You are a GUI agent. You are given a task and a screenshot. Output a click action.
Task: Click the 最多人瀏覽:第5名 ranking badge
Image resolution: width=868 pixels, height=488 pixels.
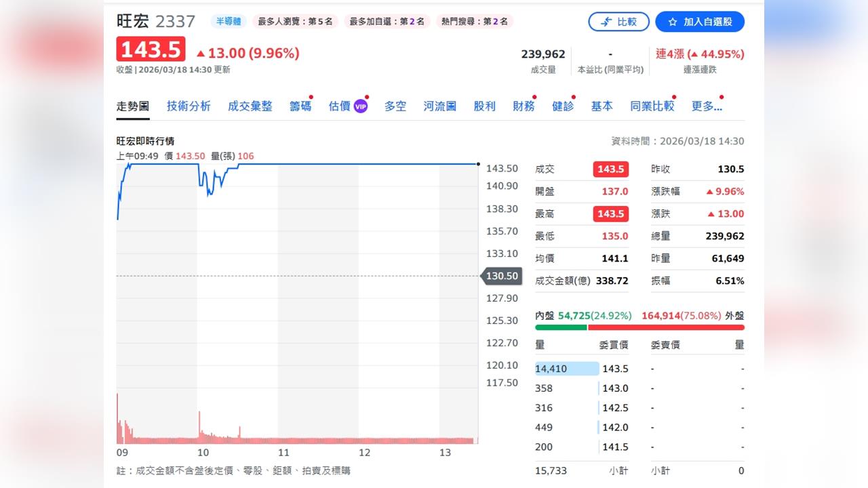(296, 21)
